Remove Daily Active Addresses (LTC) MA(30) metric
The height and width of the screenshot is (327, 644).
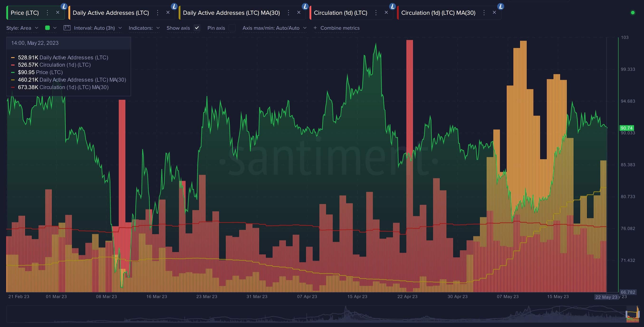(299, 13)
